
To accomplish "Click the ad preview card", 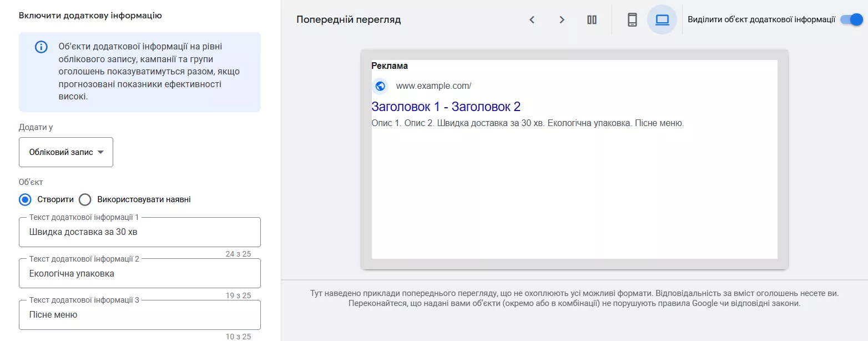I will (x=576, y=194).
